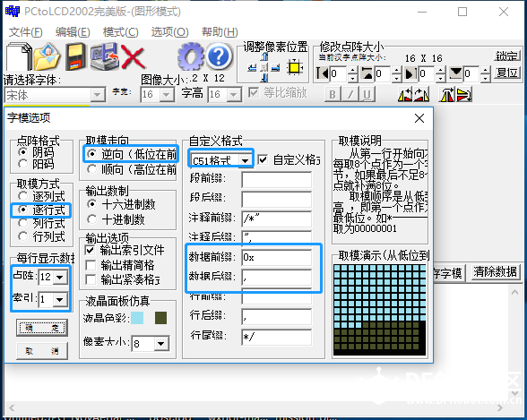Open the 选项(O) menu
This screenshot has width=527, height=420.
point(169,32)
